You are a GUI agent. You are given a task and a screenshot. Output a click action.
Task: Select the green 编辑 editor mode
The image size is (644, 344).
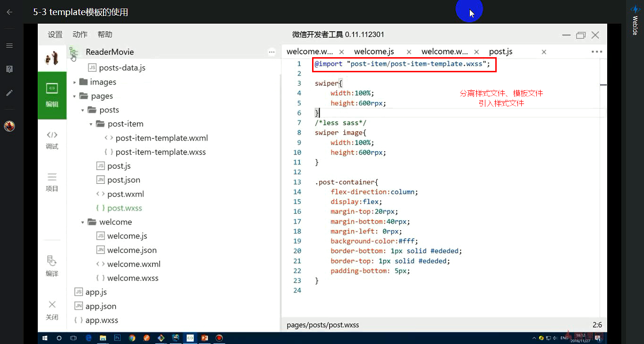[x=52, y=95]
